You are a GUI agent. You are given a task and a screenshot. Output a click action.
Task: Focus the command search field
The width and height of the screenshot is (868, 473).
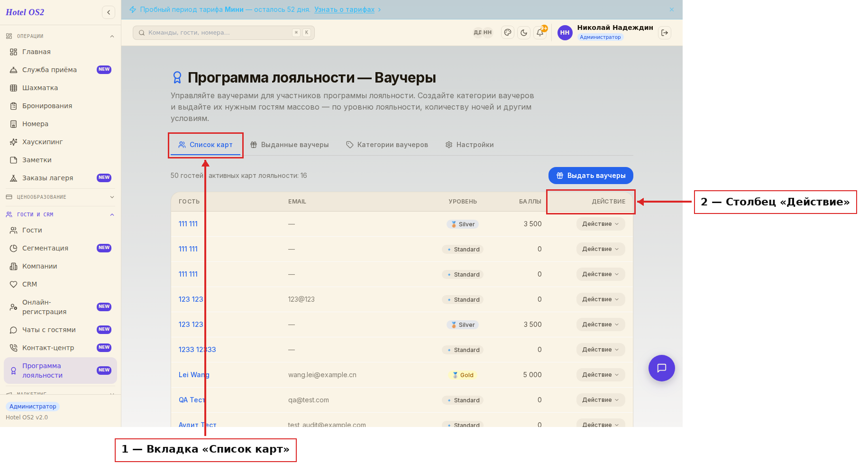[x=224, y=33]
